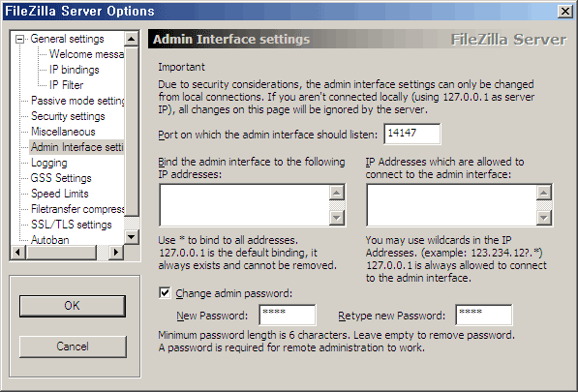
Task: Click the tree panel scroll down arrow
Action: 132,236
